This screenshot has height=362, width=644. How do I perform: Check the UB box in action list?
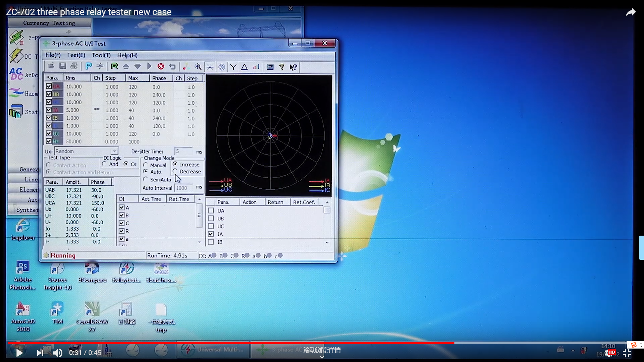[x=211, y=219]
